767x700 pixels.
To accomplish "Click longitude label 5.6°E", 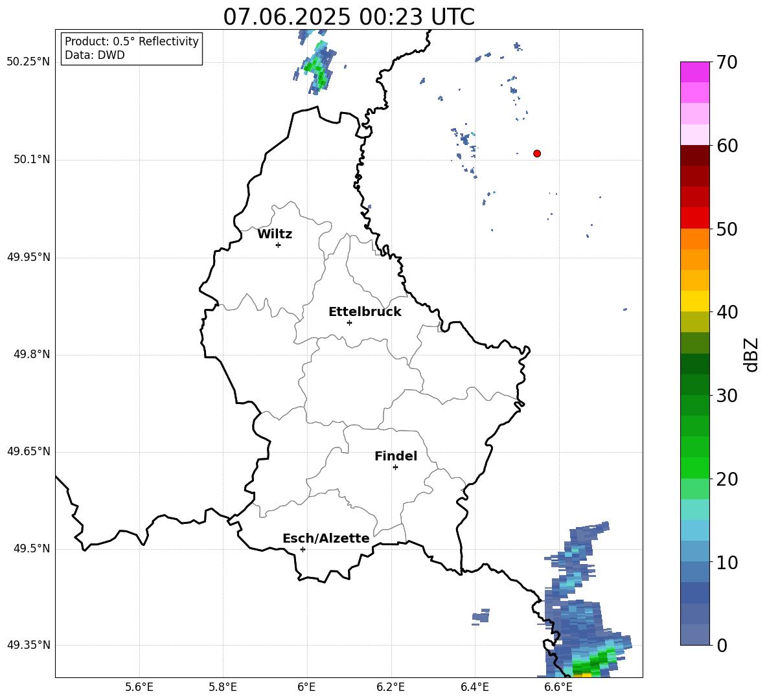I will tap(139, 687).
